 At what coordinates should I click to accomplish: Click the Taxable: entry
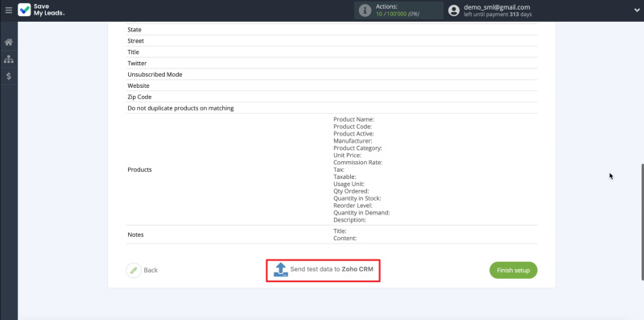[345, 177]
